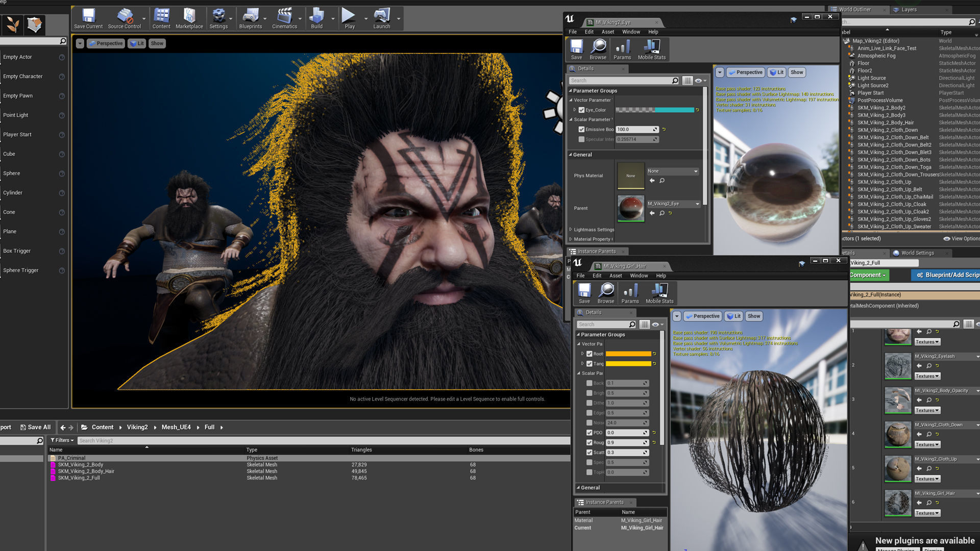Save in MI_Viking_Girl_Hair window

tap(584, 293)
